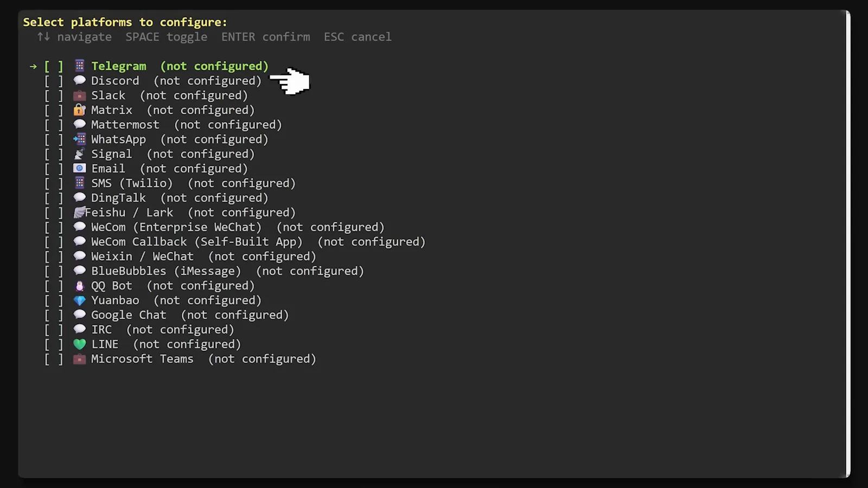The width and height of the screenshot is (868, 488).
Task: Toggle the Discord checkbox
Action: click(x=54, y=81)
